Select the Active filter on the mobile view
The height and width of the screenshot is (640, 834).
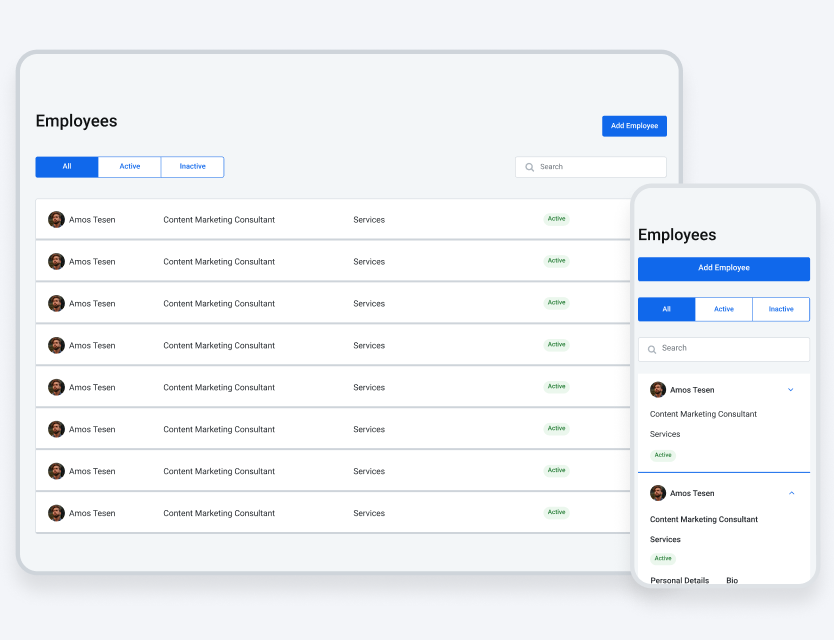tap(723, 309)
